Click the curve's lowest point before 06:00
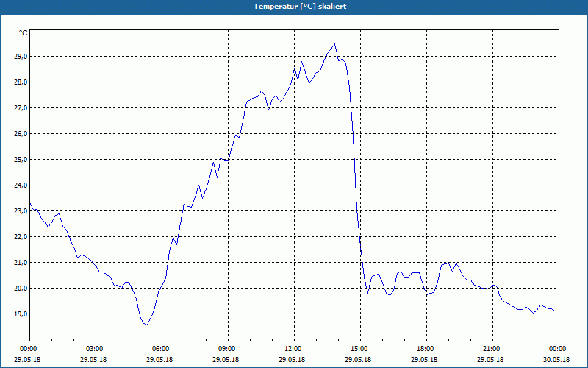588x368 pixels. click(148, 325)
